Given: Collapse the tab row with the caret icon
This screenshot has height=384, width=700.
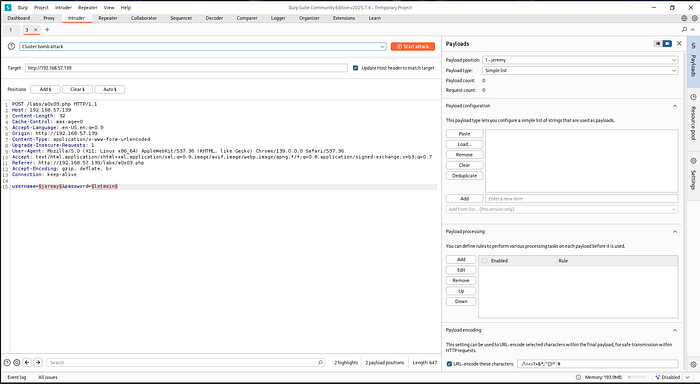Looking at the screenshot, I should pyautogui.click(x=693, y=29).
